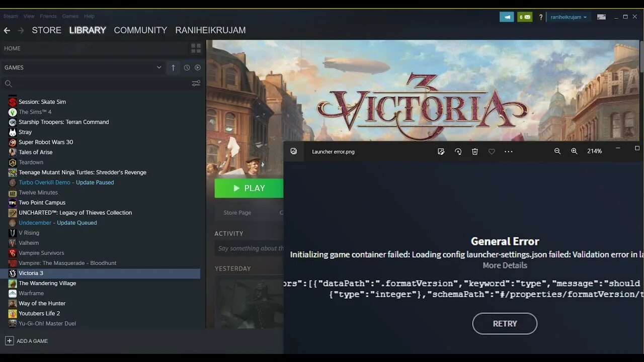Viewport: 644px width, 362px height.
Task: Go to the STORE tab
Action: point(46,30)
